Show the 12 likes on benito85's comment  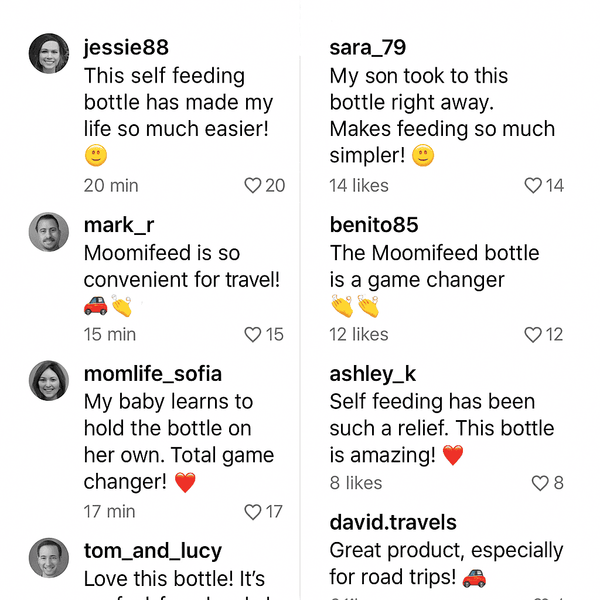coord(359,334)
